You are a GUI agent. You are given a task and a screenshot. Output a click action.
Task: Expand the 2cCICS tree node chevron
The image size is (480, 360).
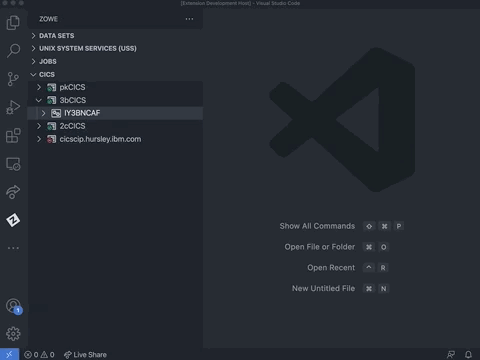[x=39, y=126]
